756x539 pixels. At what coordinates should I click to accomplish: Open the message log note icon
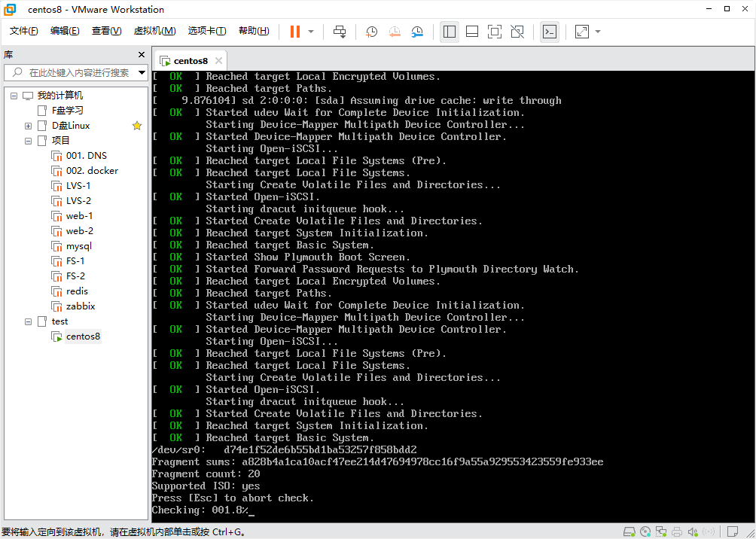pos(733,531)
